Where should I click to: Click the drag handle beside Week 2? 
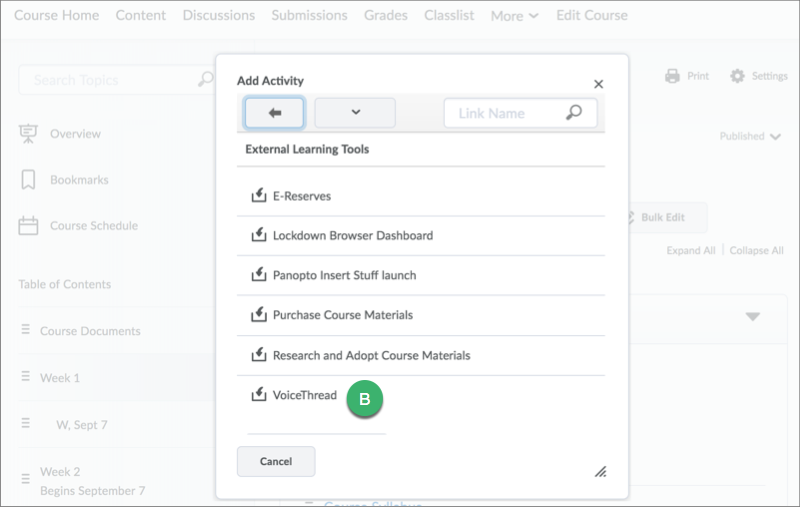click(x=26, y=479)
